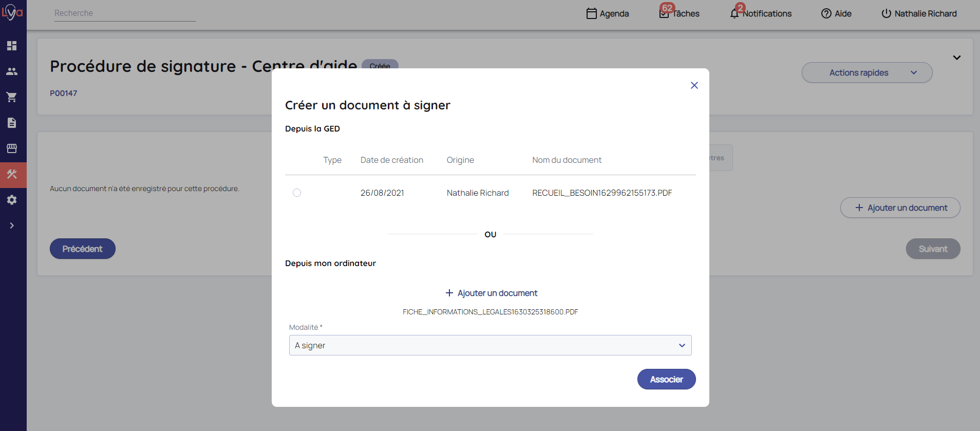Open the Modalité dropdown

pos(490,345)
